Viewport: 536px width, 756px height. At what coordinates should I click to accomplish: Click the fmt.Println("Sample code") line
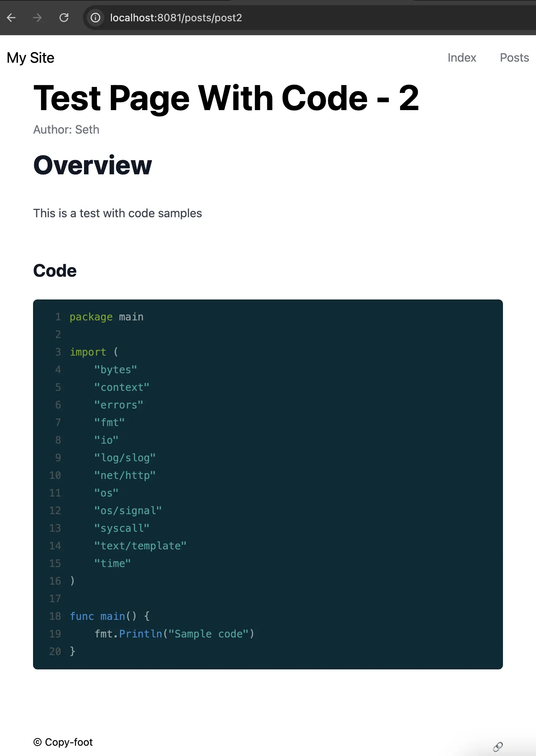pyautogui.click(x=174, y=634)
